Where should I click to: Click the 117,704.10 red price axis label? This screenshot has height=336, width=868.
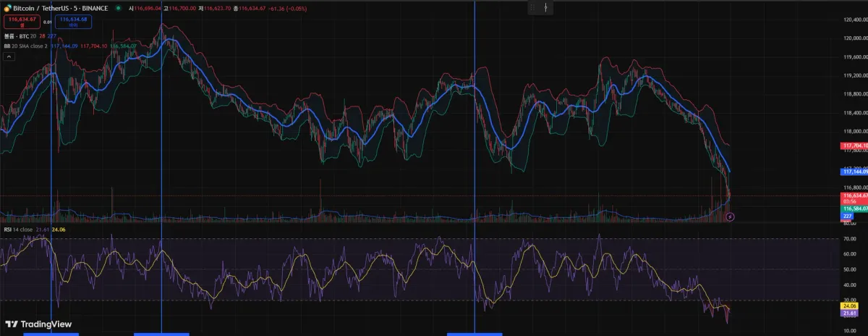coord(854,146)
